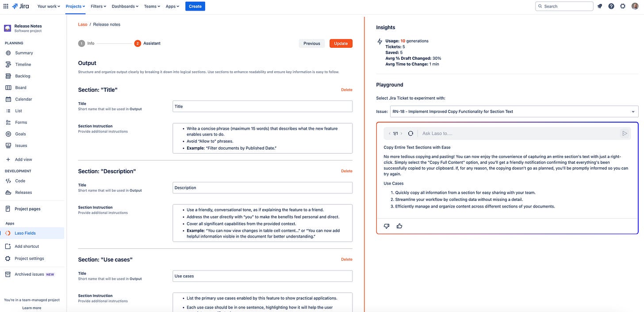Open the user profile avatar
The height and width of the screenshot is (312, 644).
(x=635, y=6)
